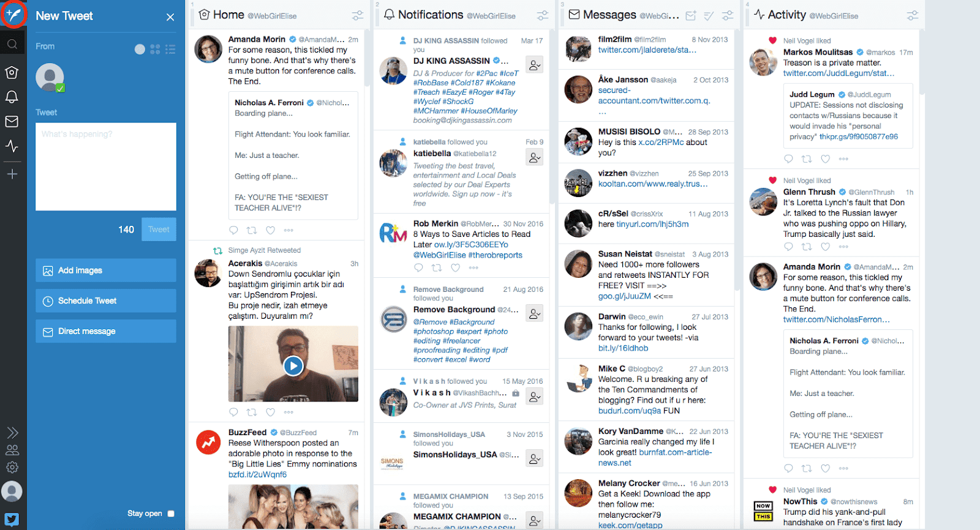980x530 pixels.
Task: Retweet the Glenn Thrush tweet
Action: (807, 247)
